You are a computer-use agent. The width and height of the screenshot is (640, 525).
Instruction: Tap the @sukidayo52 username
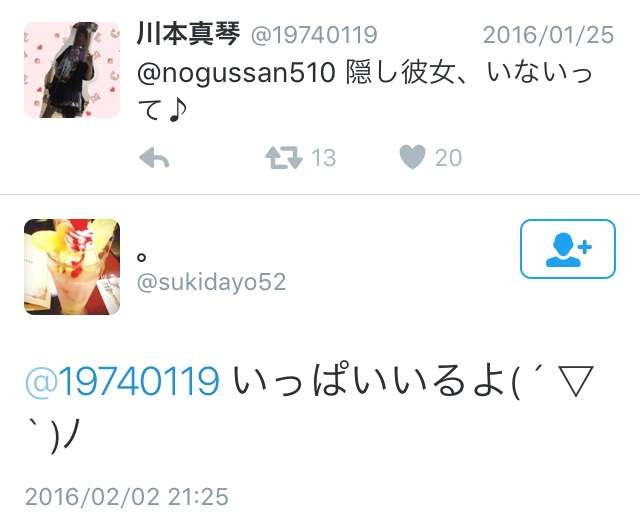(211, 282)
